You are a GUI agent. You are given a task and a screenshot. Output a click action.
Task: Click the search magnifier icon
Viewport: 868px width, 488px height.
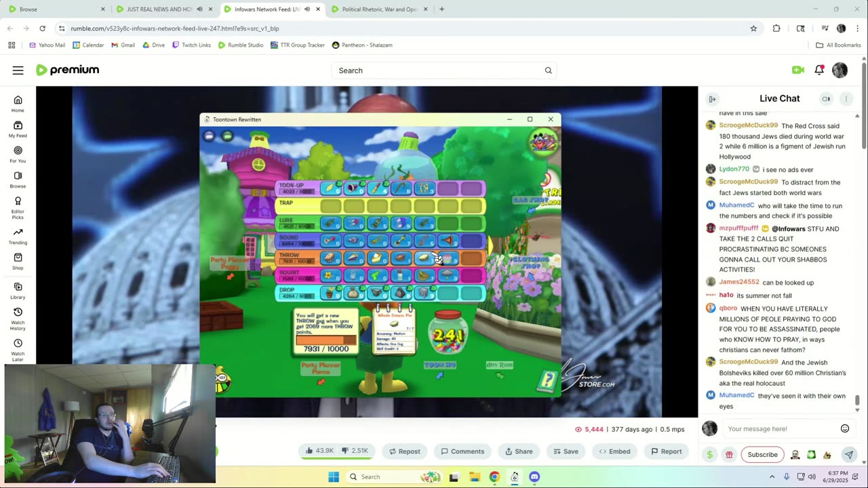[x=548, y=70]
